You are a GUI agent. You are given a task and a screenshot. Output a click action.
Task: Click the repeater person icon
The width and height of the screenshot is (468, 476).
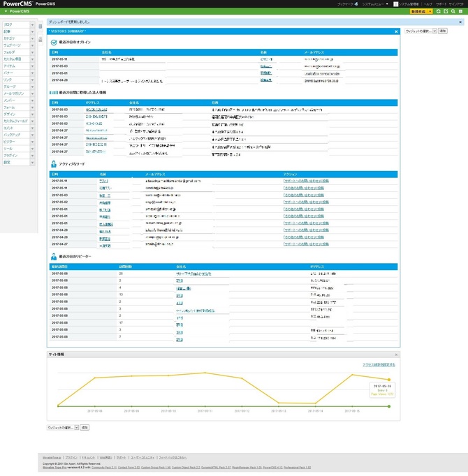point(54,257)
